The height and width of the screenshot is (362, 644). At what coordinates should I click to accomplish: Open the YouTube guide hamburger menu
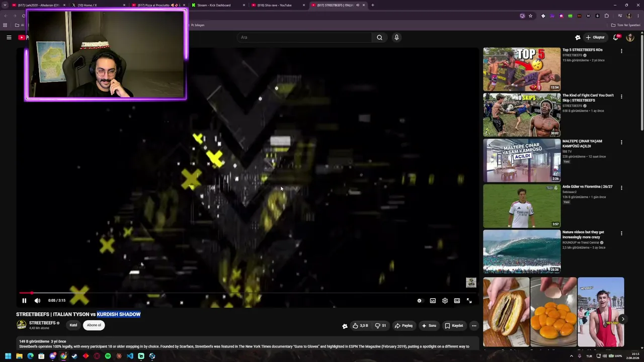tap(9, 37)
